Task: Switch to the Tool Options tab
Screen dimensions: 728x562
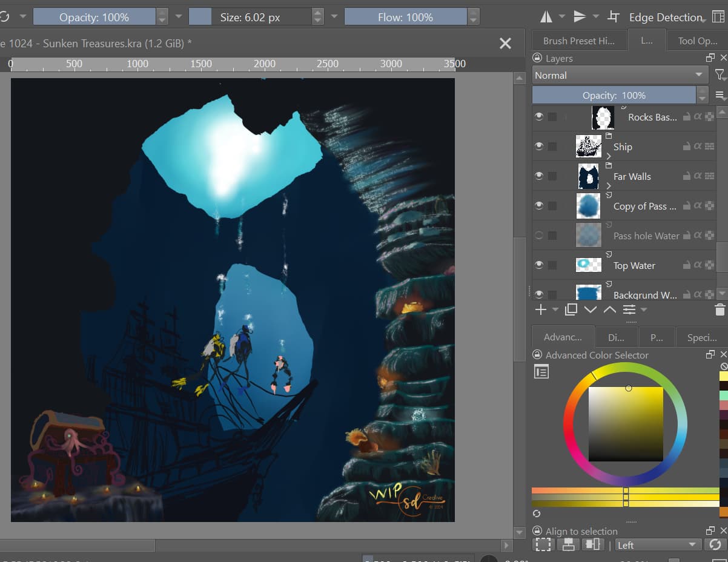Action: pyautogui.click(x=697, y=41)
